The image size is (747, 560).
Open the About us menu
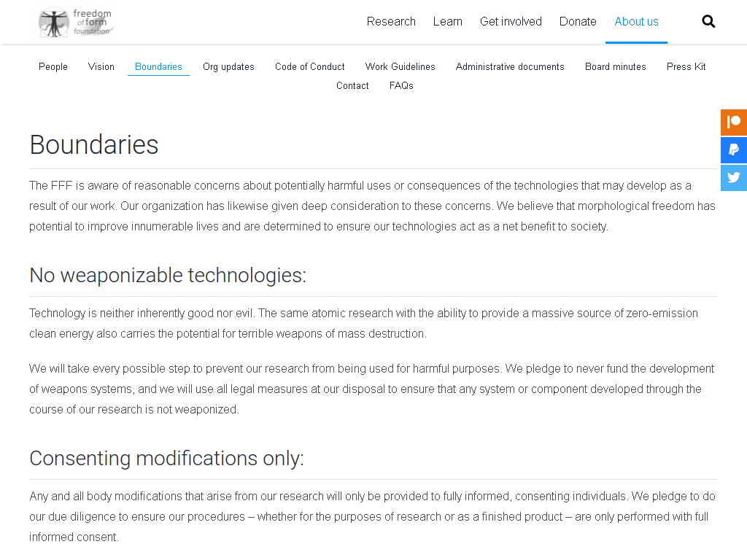point(636,21)
